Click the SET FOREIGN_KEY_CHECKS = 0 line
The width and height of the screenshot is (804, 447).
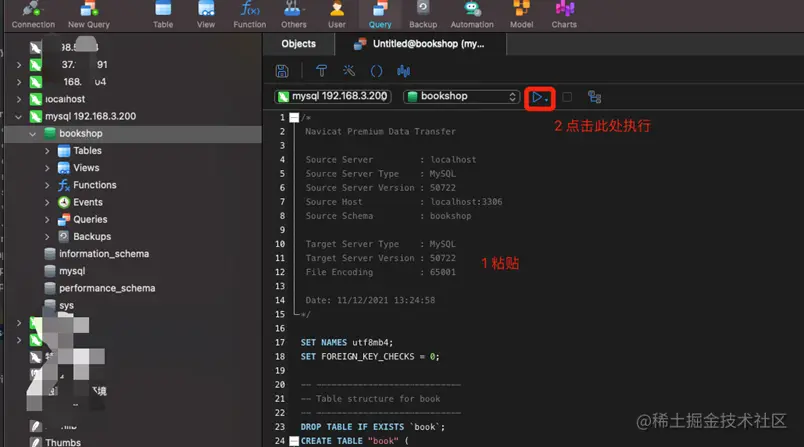tap(370, 357)
